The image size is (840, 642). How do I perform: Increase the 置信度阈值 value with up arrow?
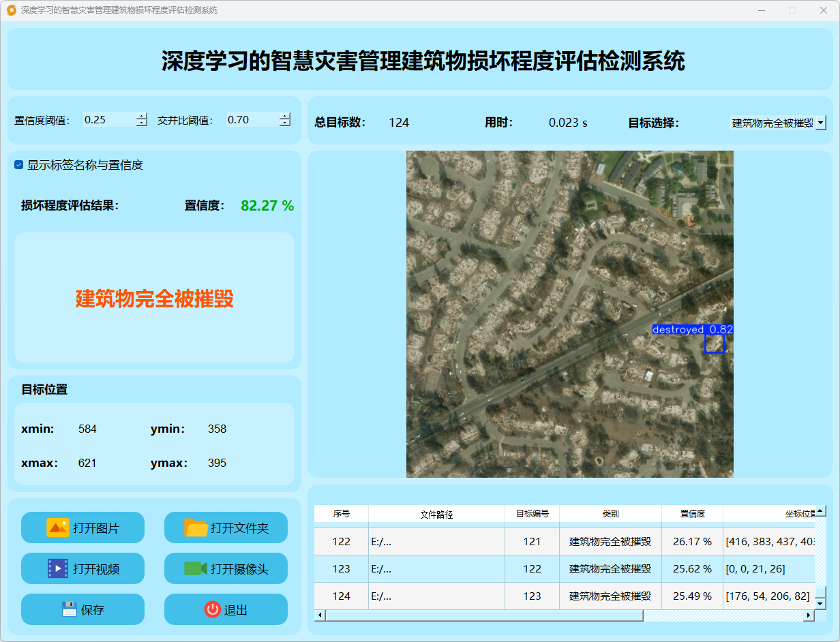[141, 116]
